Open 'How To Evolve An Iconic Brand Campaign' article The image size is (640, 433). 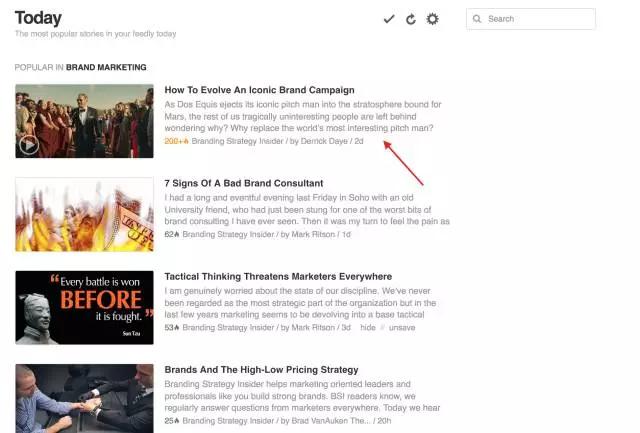coord(259,90)
